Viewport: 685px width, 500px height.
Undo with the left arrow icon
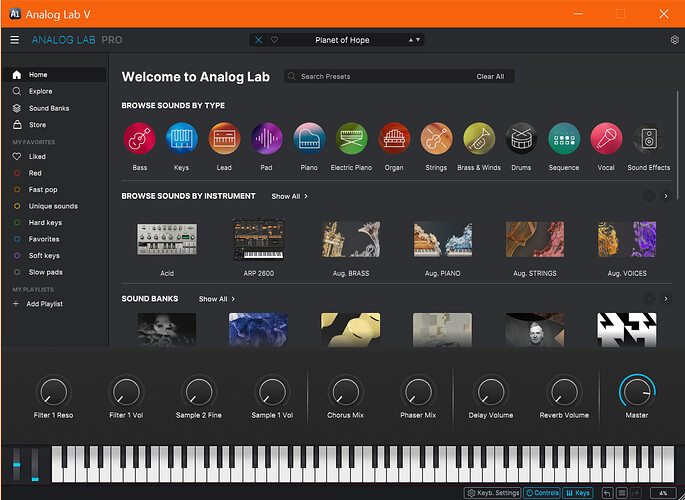coord(607,493)
